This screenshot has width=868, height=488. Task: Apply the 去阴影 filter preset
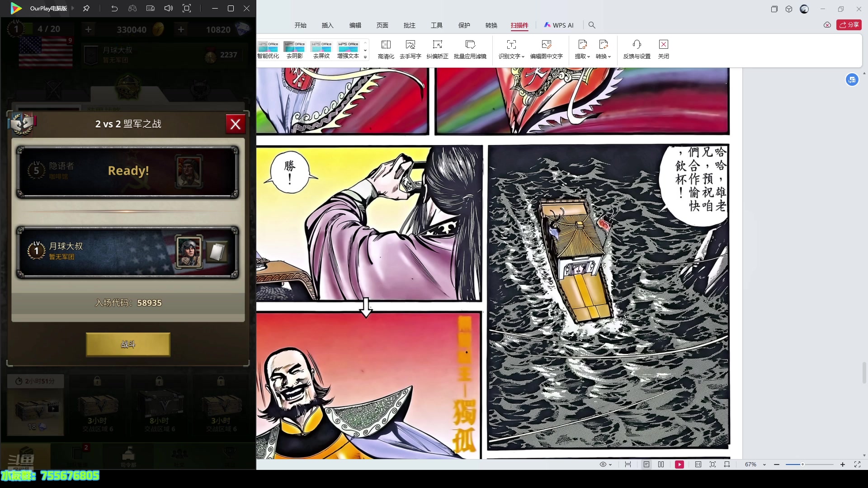pyautogui.click(x=295, y=50)
